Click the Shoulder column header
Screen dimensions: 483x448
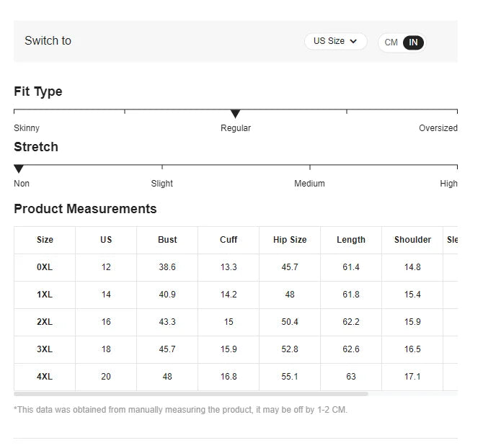[x=412, y=240]
